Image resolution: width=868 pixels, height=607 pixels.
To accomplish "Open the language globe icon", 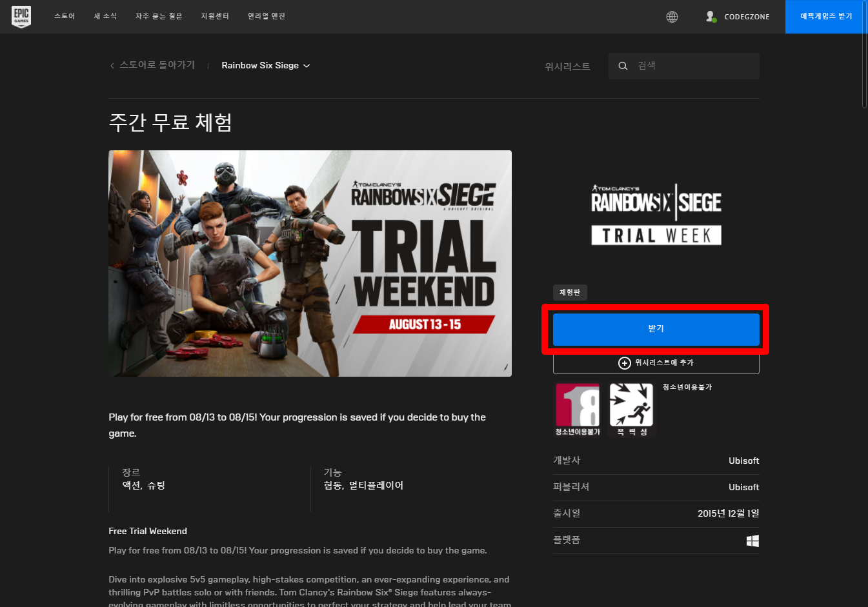I will point(672,17).
